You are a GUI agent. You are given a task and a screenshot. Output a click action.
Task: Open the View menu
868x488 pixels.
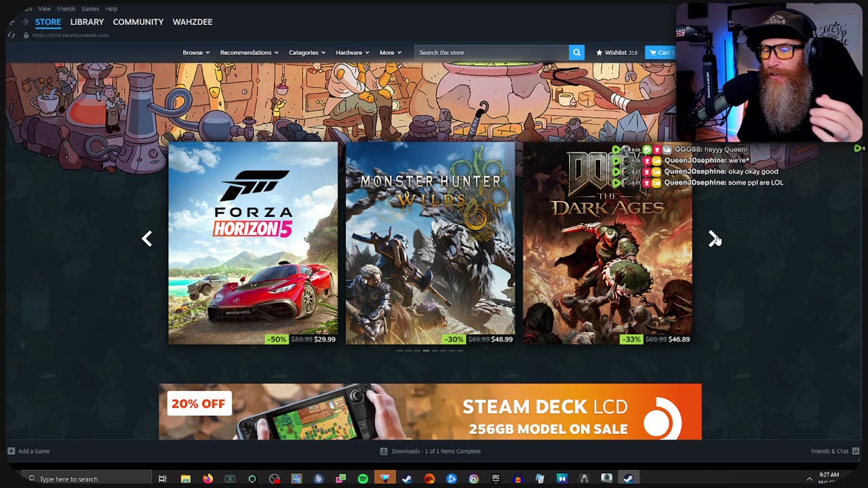point(44,9)
